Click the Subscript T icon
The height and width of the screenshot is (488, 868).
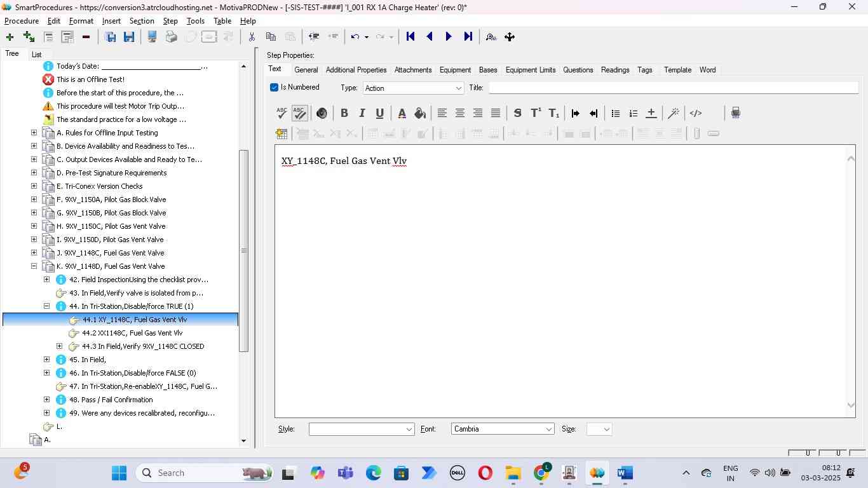coord(554,113)
